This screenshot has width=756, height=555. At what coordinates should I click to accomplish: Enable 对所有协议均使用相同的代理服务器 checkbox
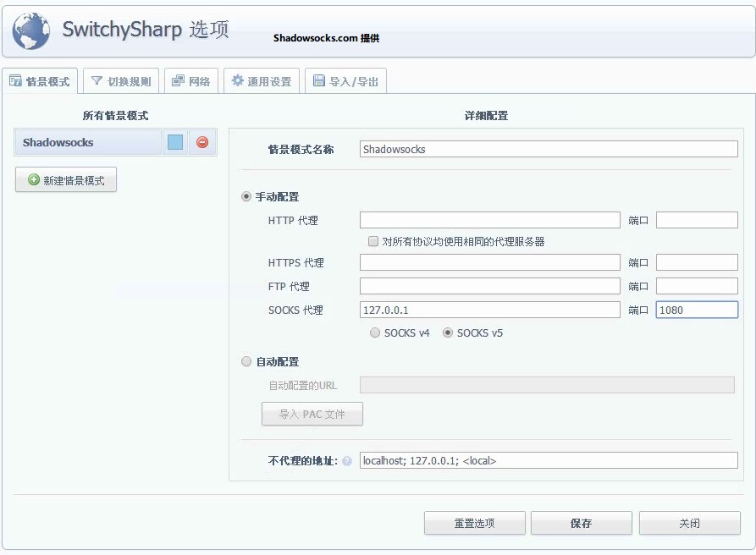click(x=373, y=241)
